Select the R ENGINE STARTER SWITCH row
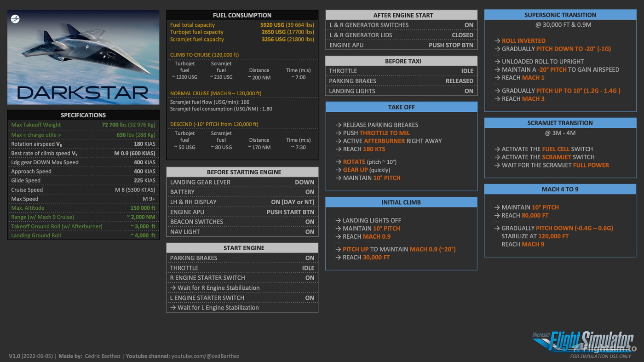 point(242,278)
